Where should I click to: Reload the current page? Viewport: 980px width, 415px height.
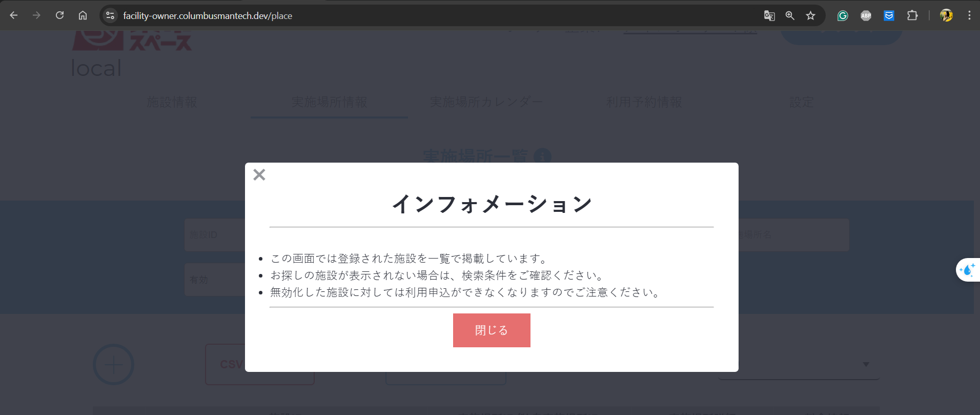coord(60,15)
